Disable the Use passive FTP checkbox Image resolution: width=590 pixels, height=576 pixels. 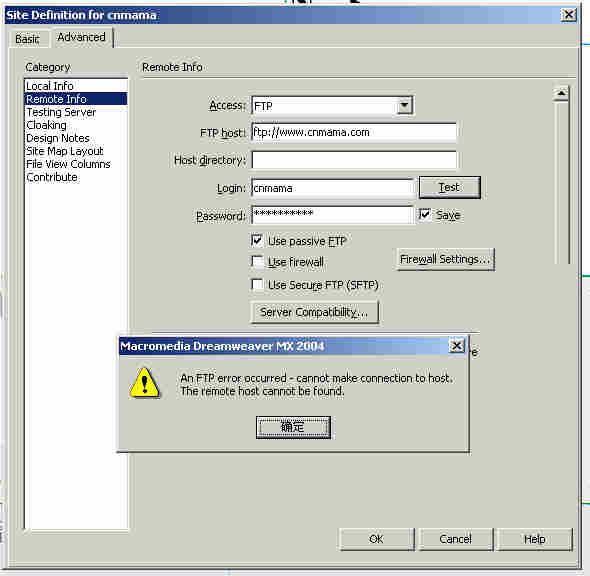257,240
